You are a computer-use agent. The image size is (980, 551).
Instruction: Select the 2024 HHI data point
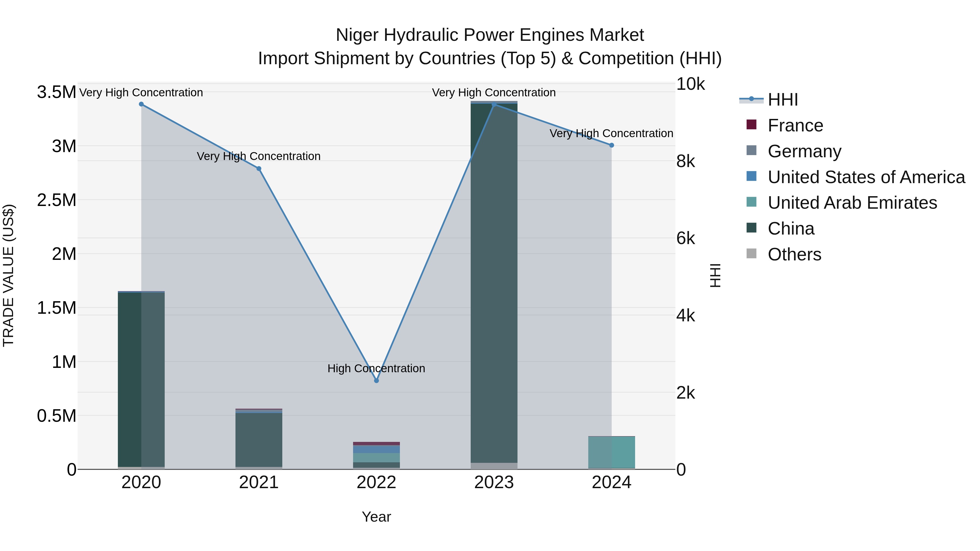[611, 145]
